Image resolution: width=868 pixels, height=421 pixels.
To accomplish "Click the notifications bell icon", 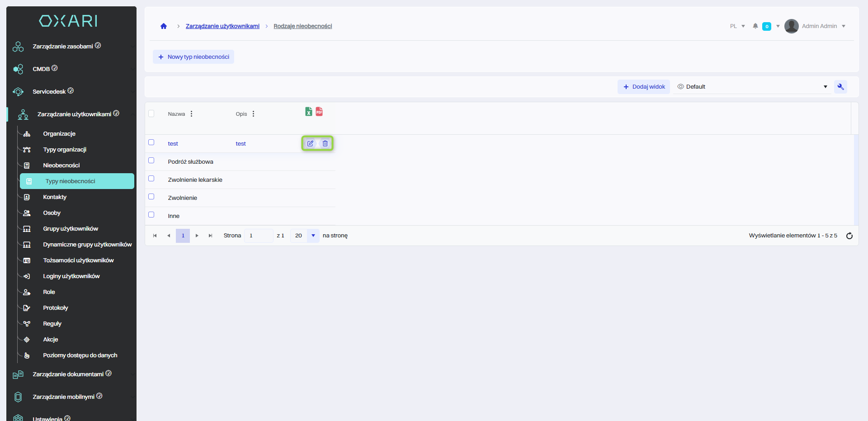I will 755,26.
